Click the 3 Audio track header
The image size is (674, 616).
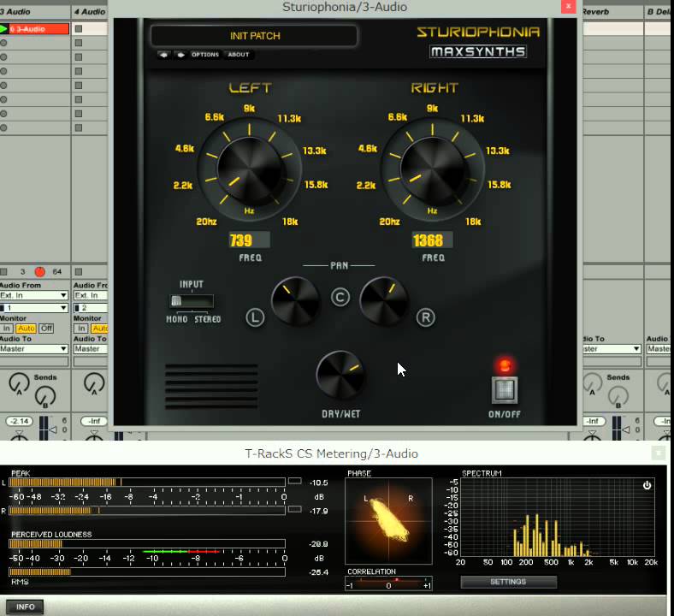click(x=34, y=12)
